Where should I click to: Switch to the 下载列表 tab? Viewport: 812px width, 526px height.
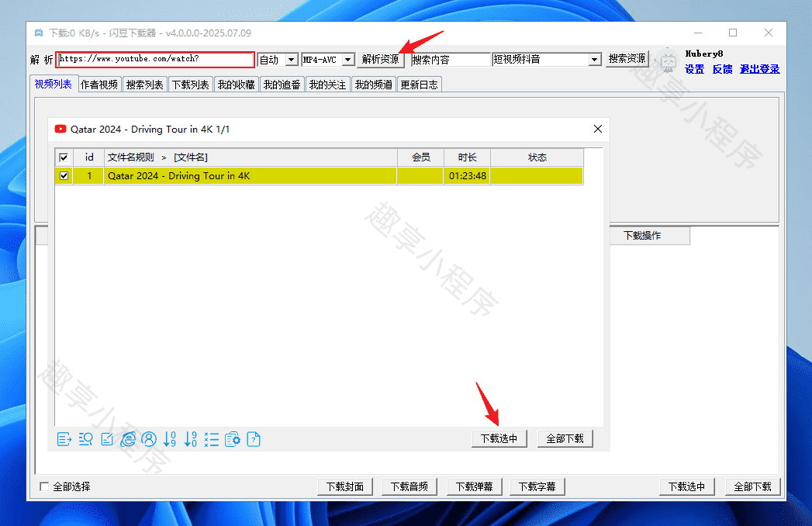coord(190,85)
